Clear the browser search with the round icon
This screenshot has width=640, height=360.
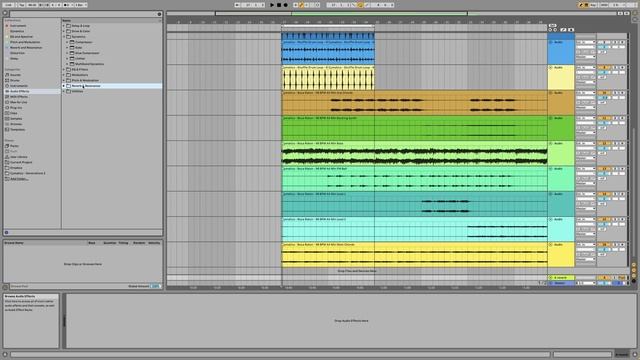pos(160,14)
